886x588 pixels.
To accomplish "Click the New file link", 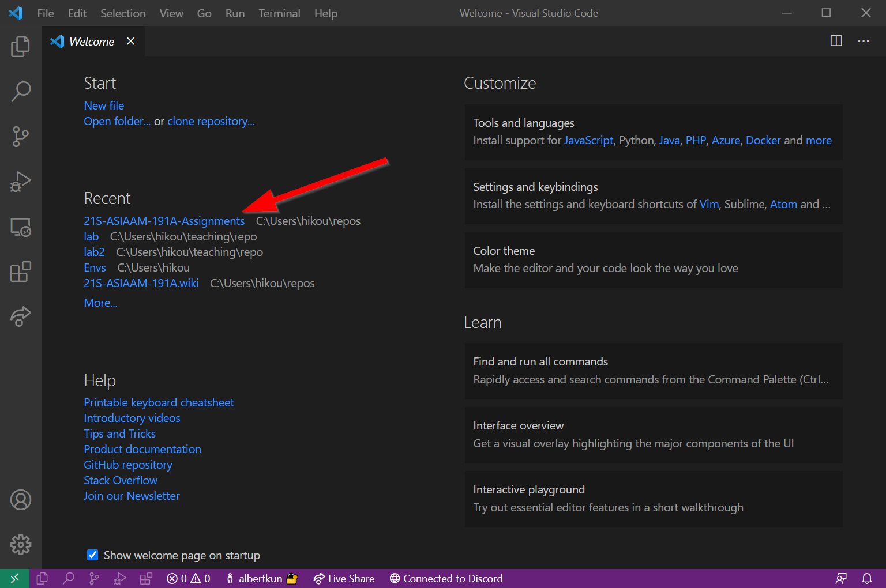I will [104, 105].
